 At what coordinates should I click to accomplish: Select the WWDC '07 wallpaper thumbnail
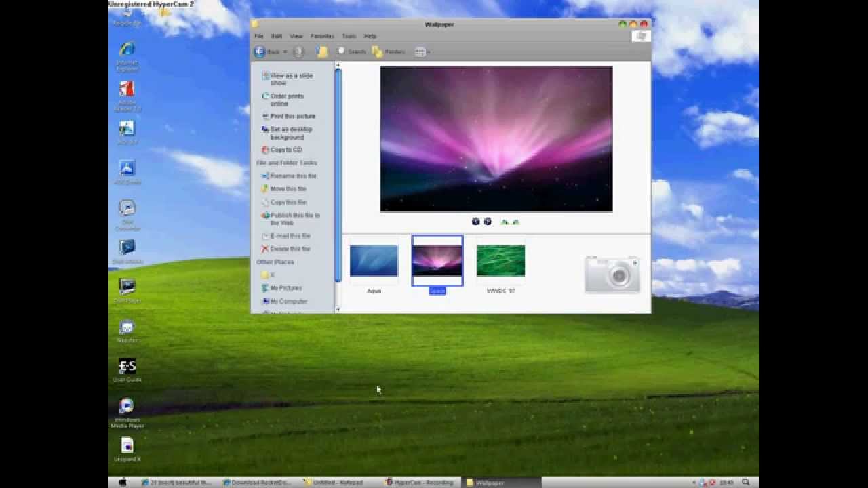point(500,266)
